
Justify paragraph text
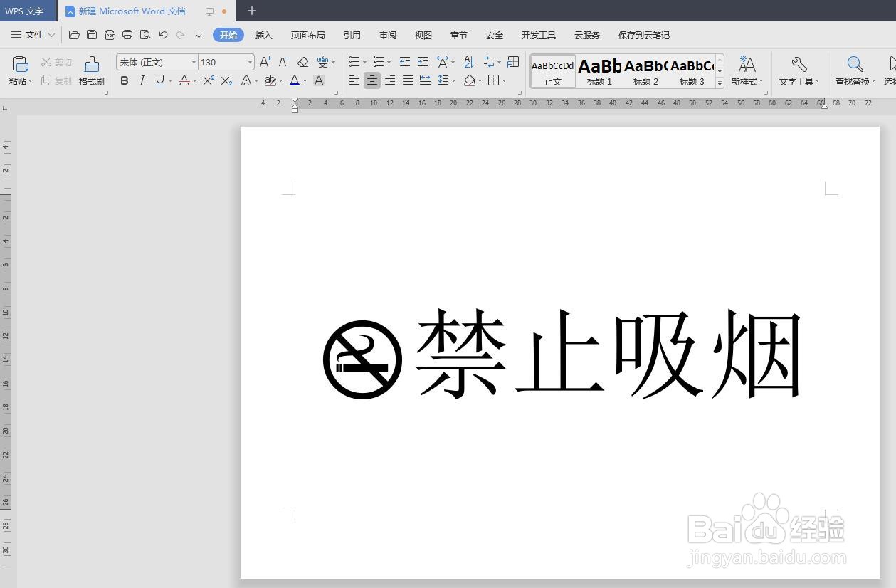point(408,80)
